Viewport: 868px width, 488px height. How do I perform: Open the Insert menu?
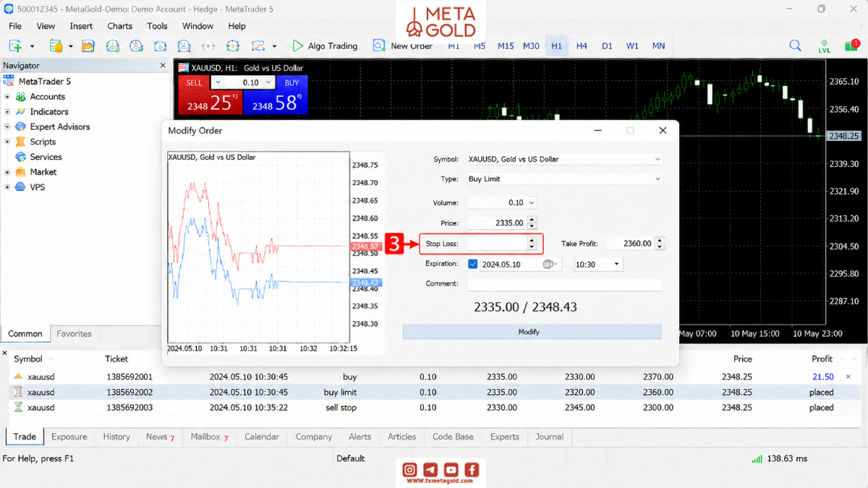81,26
